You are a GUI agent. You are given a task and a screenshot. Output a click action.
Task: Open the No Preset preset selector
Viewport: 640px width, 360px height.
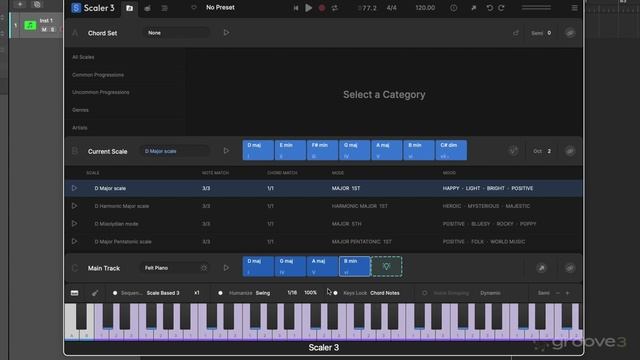[x=220, y=7]
